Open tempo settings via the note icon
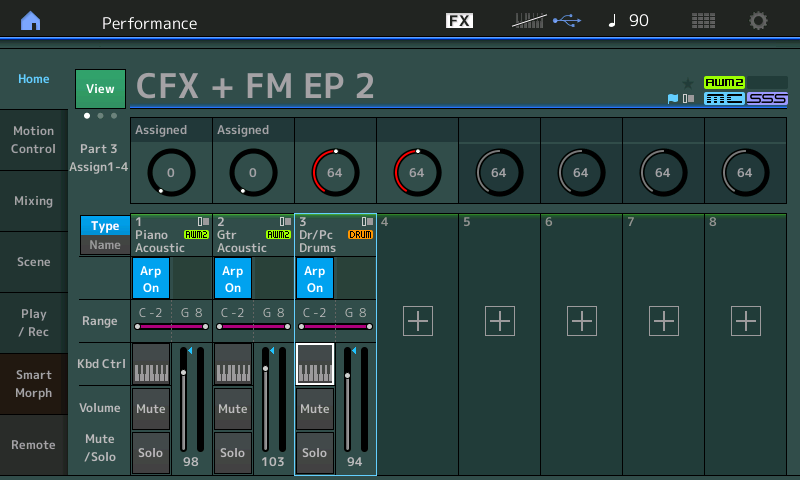800x480 pixels. coord(612,20)
